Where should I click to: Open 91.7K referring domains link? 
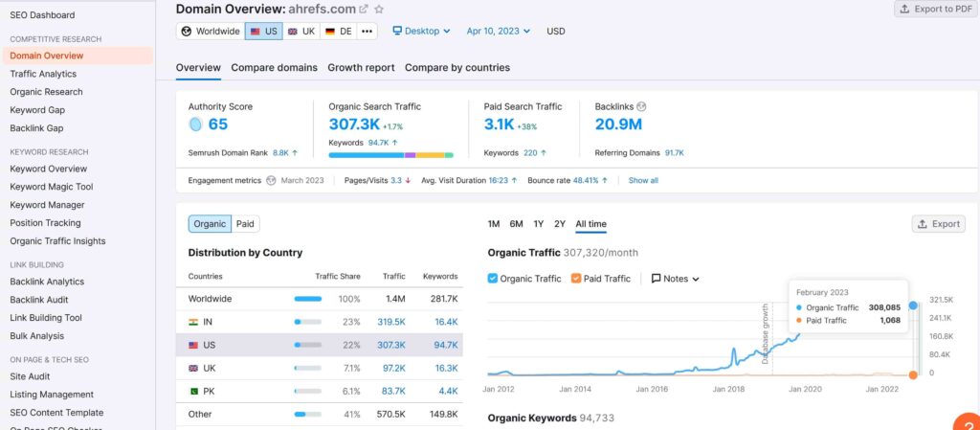click(675, 152)
